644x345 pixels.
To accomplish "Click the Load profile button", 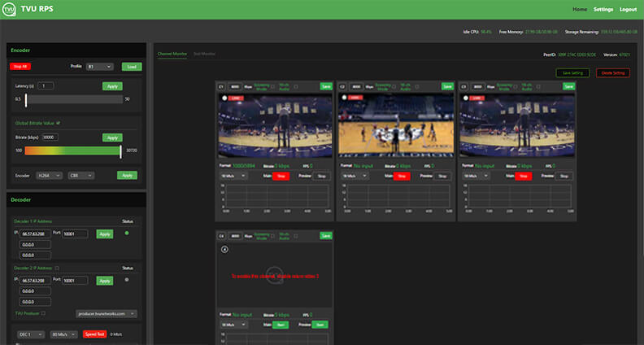I will (x=132, y=67).
